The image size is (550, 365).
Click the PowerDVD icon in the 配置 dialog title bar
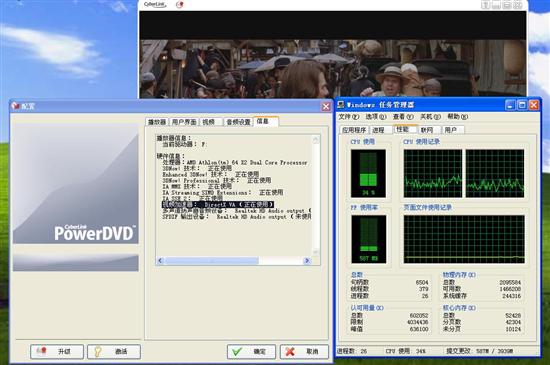click(15, 106)
